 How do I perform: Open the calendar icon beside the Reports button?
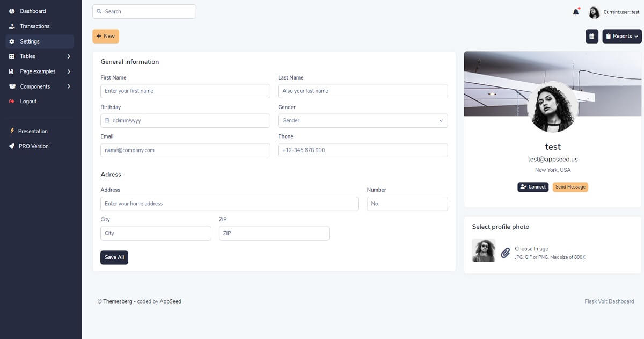coord(591,36)
